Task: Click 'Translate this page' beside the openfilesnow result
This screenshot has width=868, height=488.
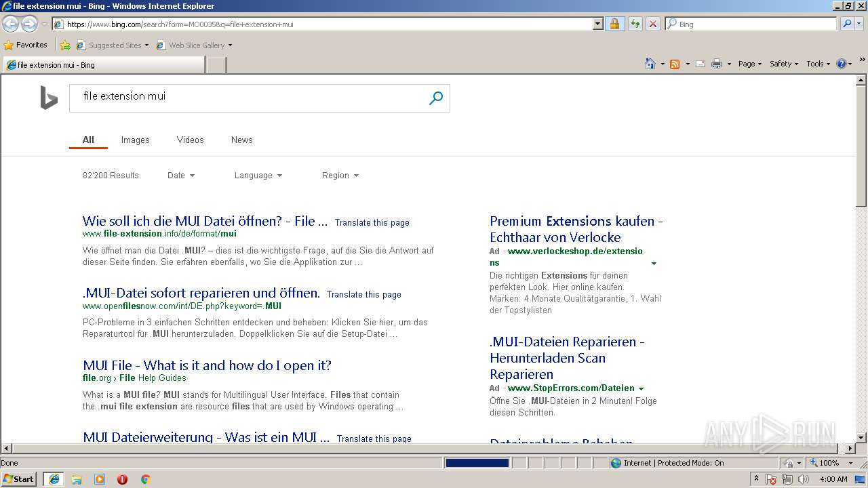Action: (x=363, y=294)
